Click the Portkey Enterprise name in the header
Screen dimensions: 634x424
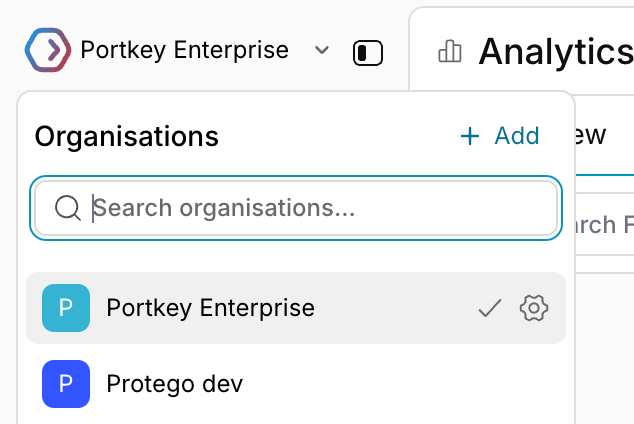[185, 50]
